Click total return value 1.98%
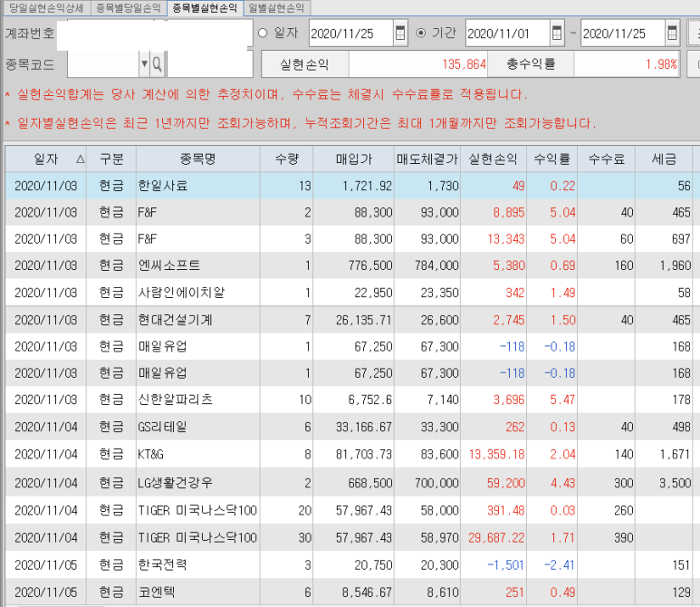The width and height of the screenshot is (700, 607). [x=661, y=64]
